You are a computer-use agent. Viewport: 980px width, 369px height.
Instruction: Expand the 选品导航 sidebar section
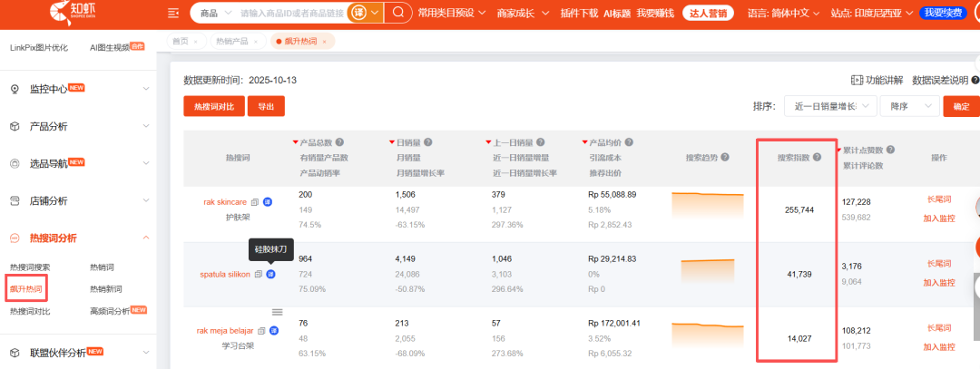tap(145, 163)
